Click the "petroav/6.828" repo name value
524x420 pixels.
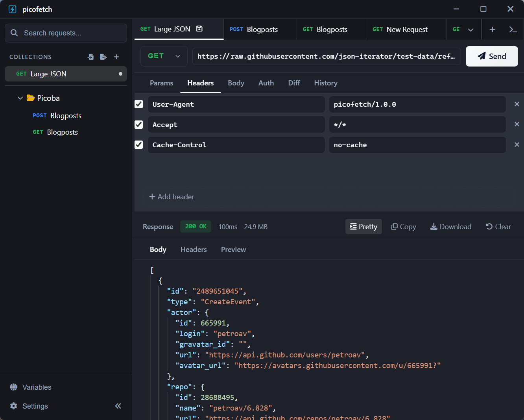[x=240, y=408]
